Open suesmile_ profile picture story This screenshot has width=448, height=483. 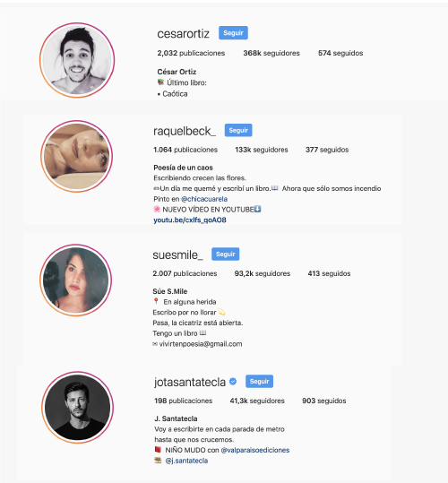point(76,280)
